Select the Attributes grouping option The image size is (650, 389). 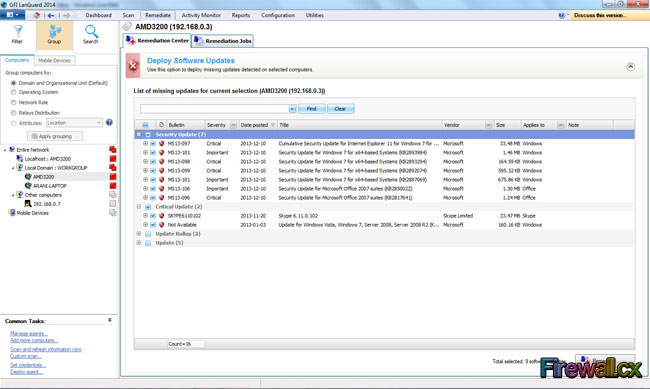click(x=14, y=123)
